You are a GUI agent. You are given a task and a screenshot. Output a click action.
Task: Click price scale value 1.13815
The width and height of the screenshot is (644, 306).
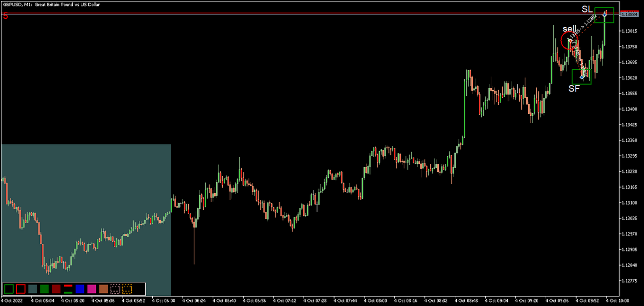pos(630,31)
